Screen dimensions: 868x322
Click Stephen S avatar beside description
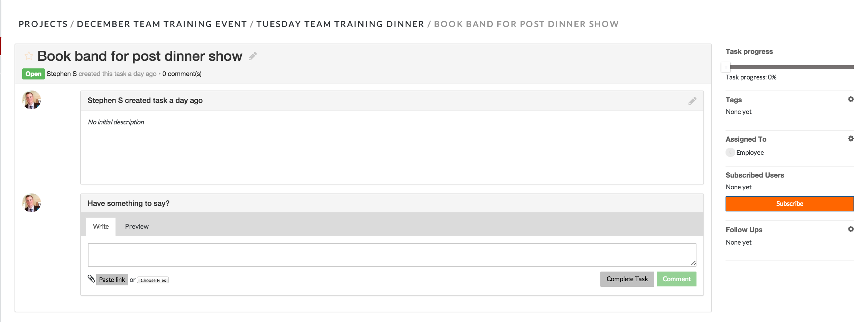tap(31, 100)
